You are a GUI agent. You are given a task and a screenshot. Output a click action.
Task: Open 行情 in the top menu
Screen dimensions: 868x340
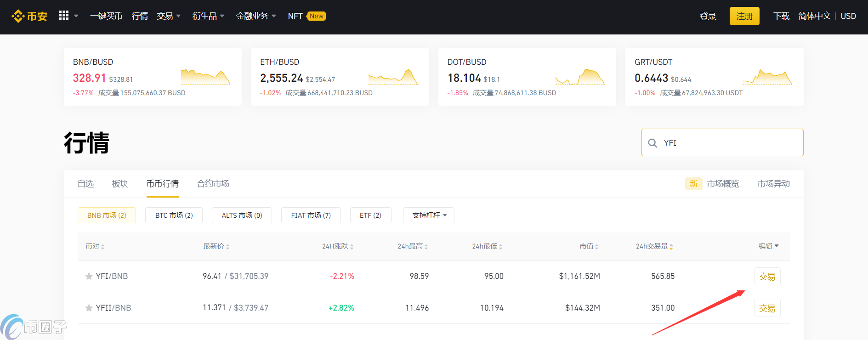click(x=140, y=16)
